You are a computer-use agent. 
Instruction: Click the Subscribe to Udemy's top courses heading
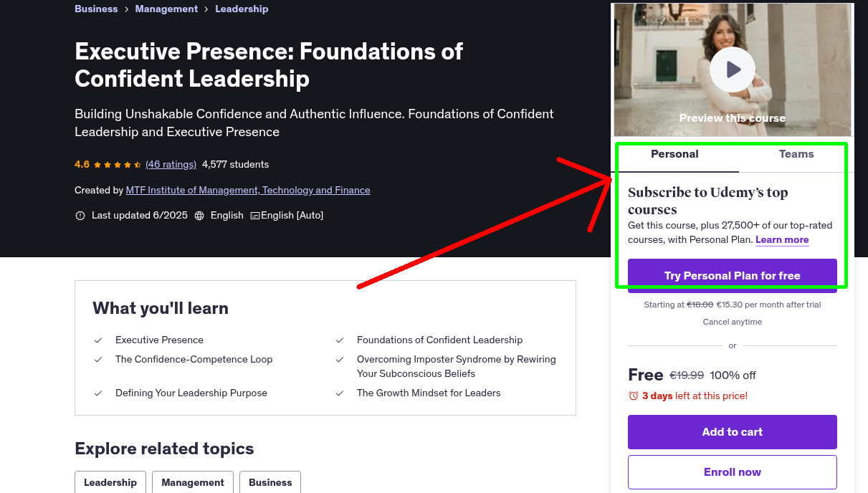pyautogui.click(x=708, y=201)
